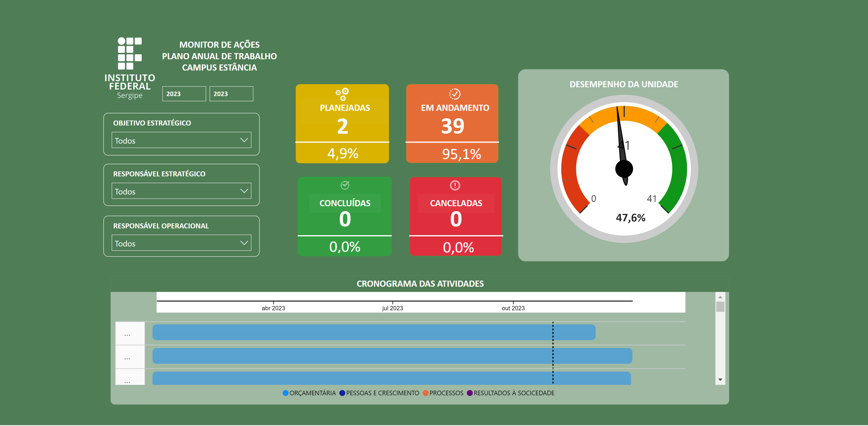
Task: Click the gauge needle center hub
Action: point(624,169)
